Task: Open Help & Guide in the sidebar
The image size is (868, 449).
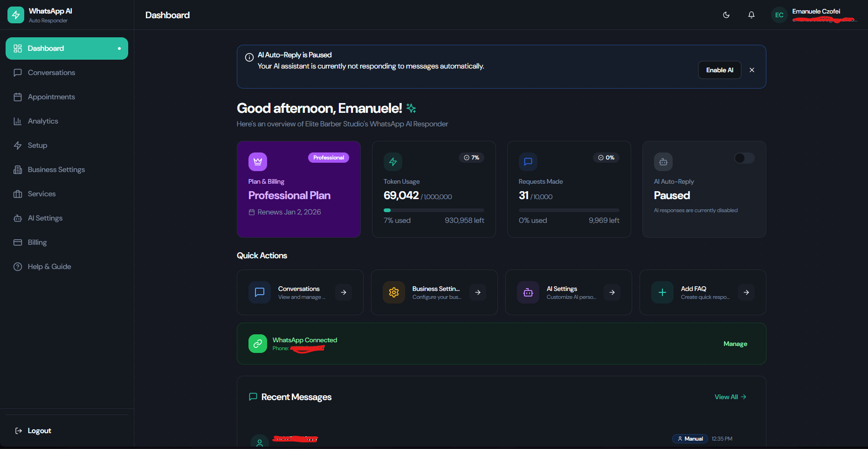Action: tap(67, 267)
